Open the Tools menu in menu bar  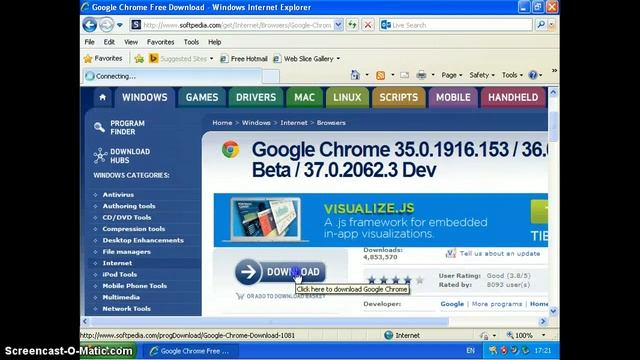(191, 42)
